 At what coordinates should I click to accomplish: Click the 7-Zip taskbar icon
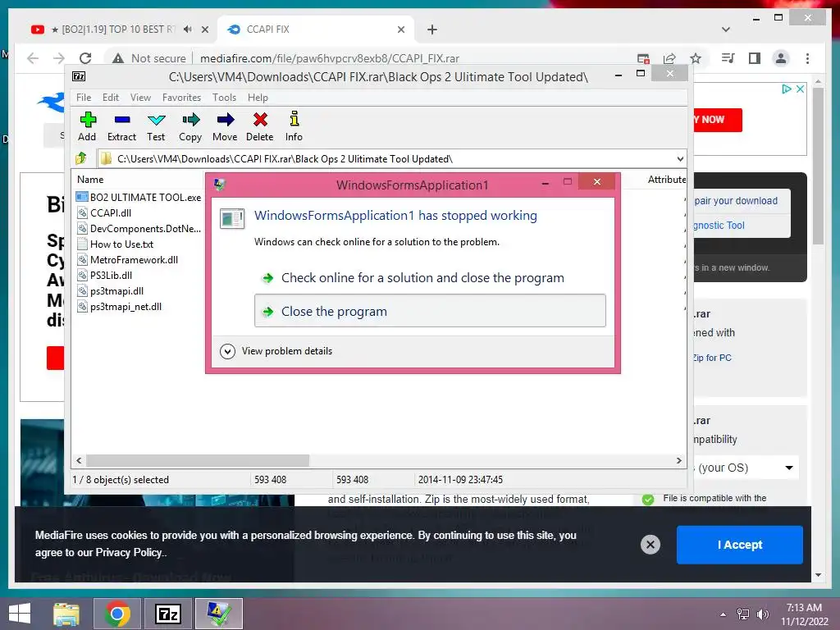coord(167,614)
